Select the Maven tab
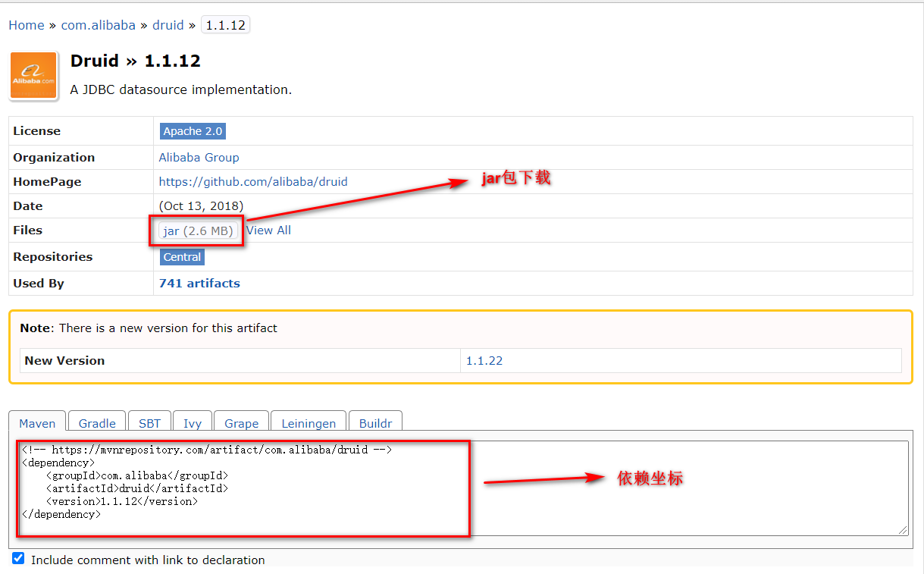This screenshot has height=574, width=924. (37, 423)
